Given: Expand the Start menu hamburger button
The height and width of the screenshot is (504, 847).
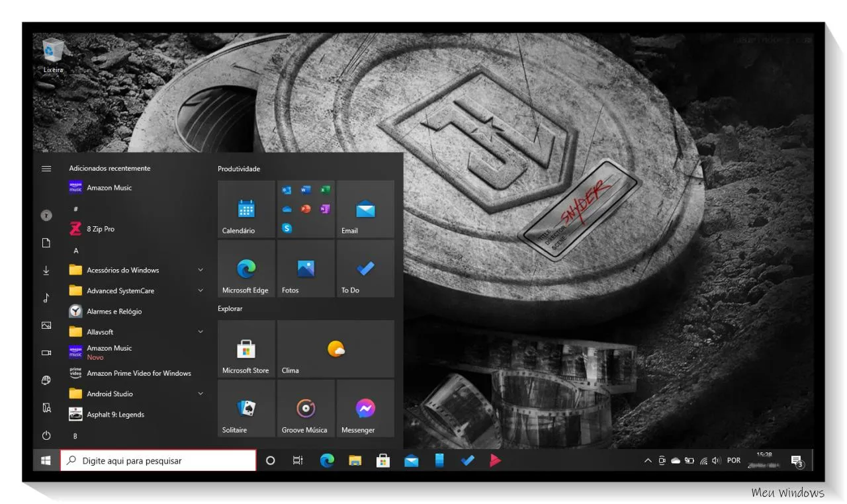Looking at the screenshot, I should (x=46, y=169).
